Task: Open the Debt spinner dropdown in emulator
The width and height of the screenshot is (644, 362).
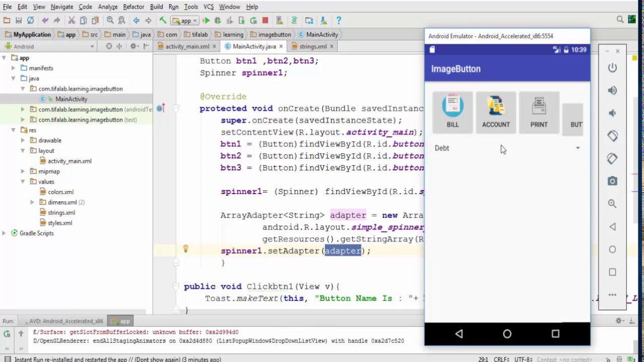Action: (507, 148)
